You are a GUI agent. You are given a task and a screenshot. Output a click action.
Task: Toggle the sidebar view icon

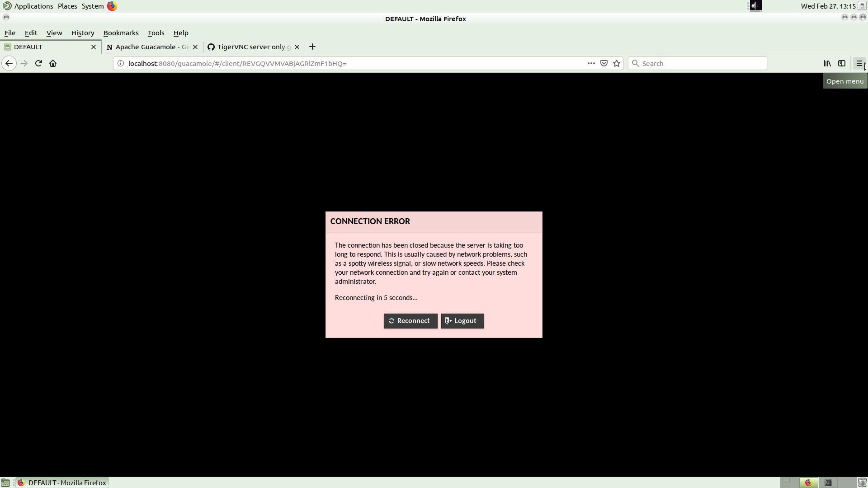[x=842, y=63]
